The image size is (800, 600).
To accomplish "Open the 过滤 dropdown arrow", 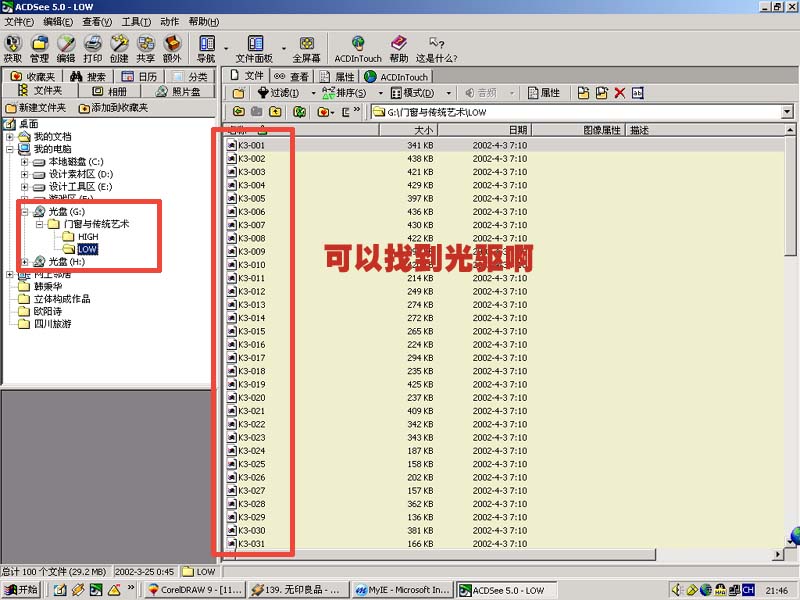I will [313, 93].
